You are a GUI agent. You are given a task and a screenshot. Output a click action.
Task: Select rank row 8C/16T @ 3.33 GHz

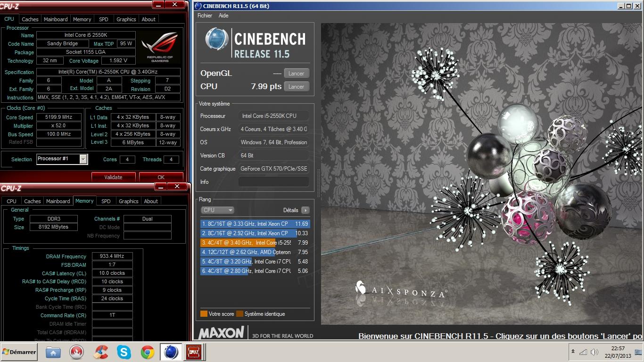255,224
